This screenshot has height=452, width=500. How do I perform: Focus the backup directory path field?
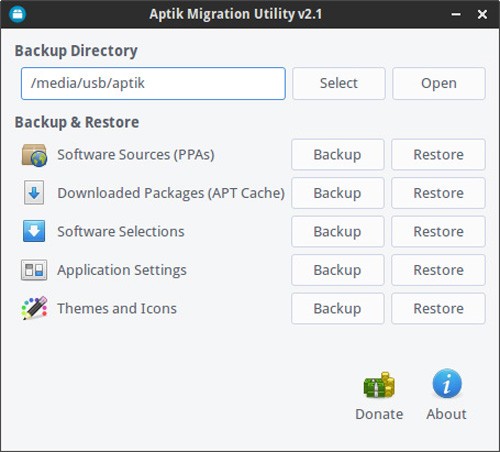pyautogui.click(x=153, y=83)
